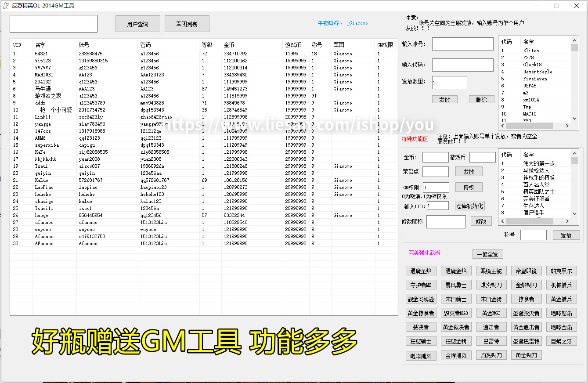Click the 发放数量 field
Screen dimensions: 588x383
449,83
